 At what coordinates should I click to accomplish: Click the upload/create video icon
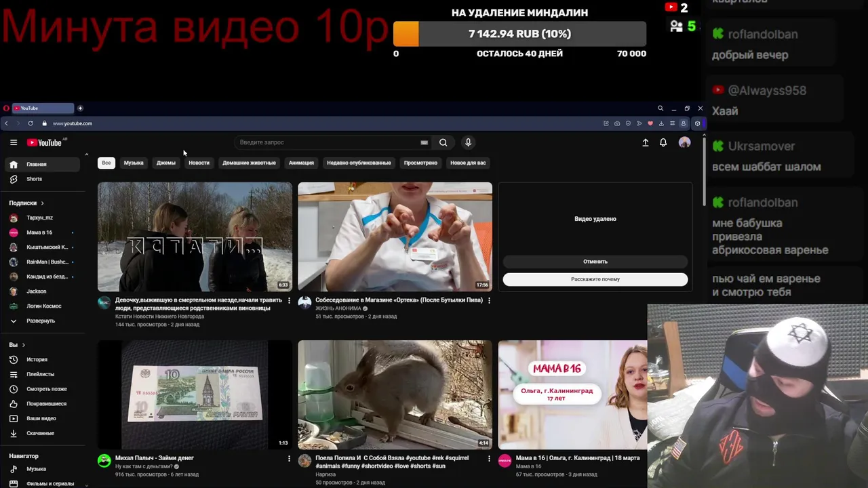tap(645, 142)
